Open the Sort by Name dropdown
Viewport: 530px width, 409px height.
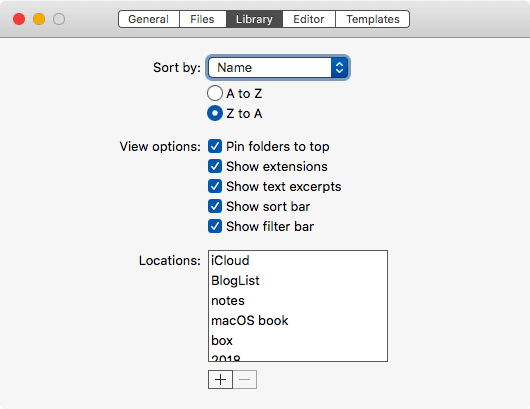[278, 68]
